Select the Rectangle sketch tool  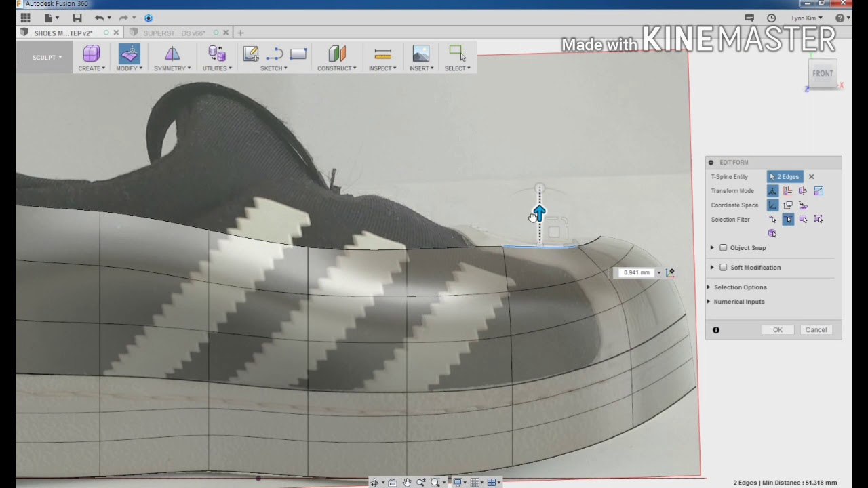(298, 54)
